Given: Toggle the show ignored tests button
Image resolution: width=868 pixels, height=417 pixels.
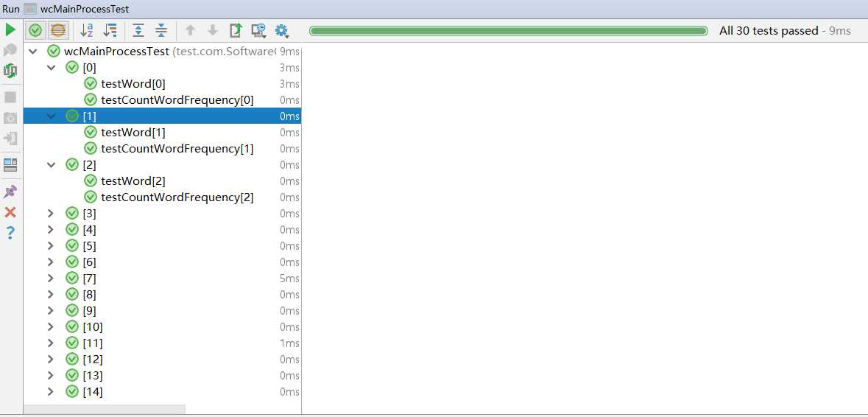Looking at the screenshot, I should (x=58, y=30).
